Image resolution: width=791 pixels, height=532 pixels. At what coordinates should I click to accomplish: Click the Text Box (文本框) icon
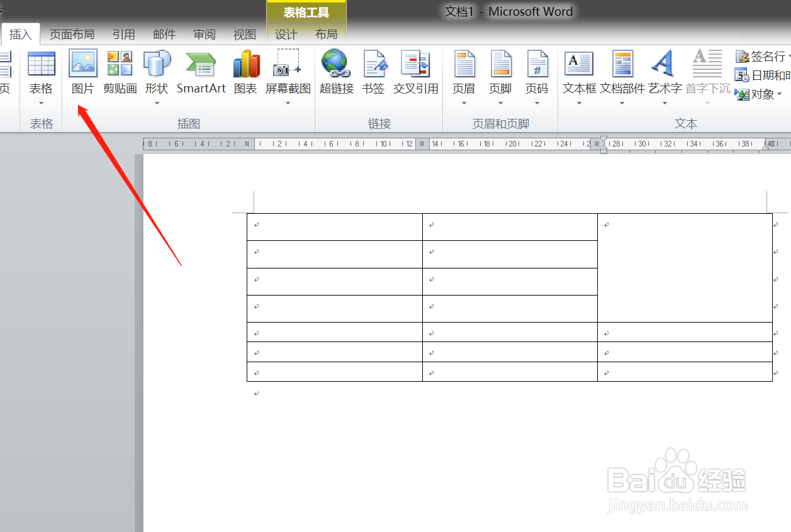[x=579, y=64]
